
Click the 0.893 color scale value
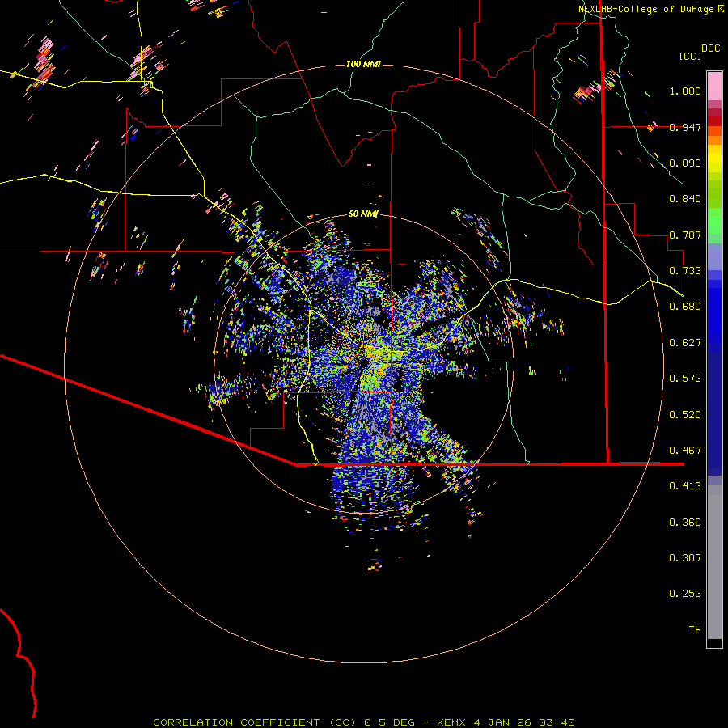coord(685,163)
